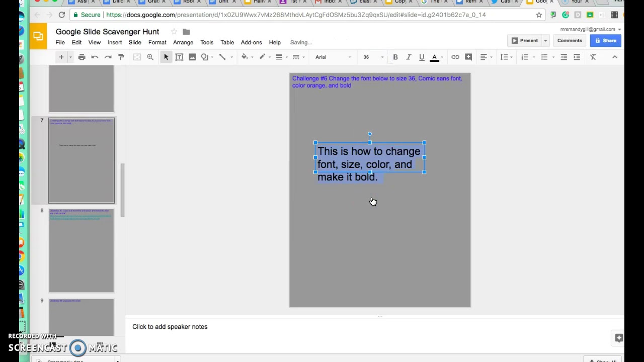Open the Insert menu

pos(115,42)
